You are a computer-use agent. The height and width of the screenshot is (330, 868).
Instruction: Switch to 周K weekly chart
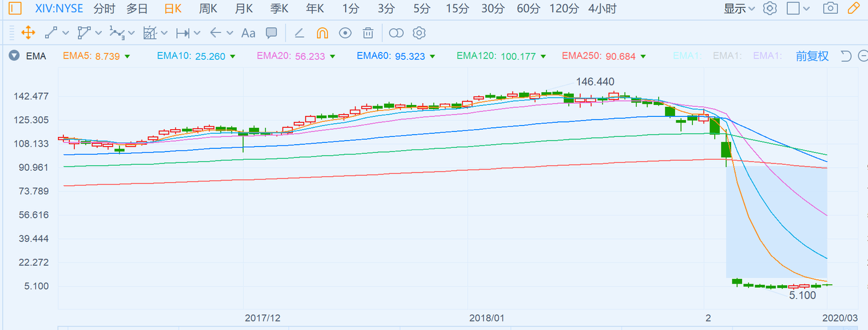[208, 8]
